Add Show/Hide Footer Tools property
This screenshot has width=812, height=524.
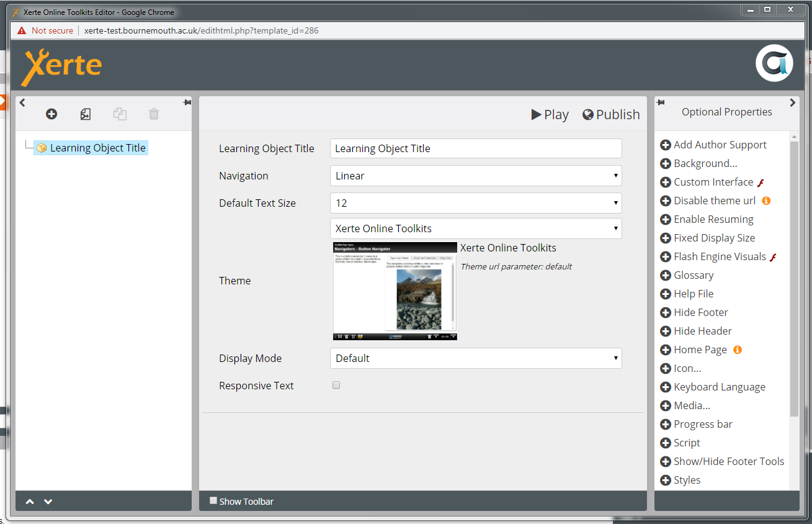(x=722, y=461)
